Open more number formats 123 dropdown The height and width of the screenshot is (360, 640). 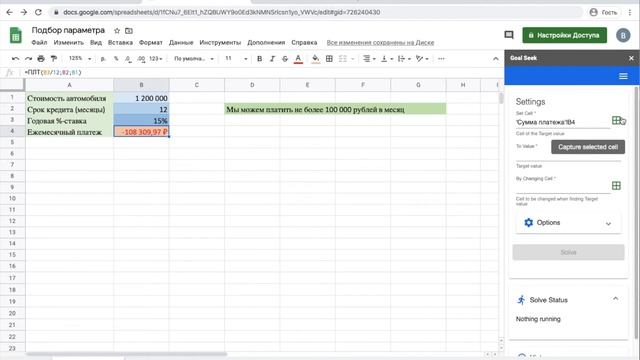(156, 59)
